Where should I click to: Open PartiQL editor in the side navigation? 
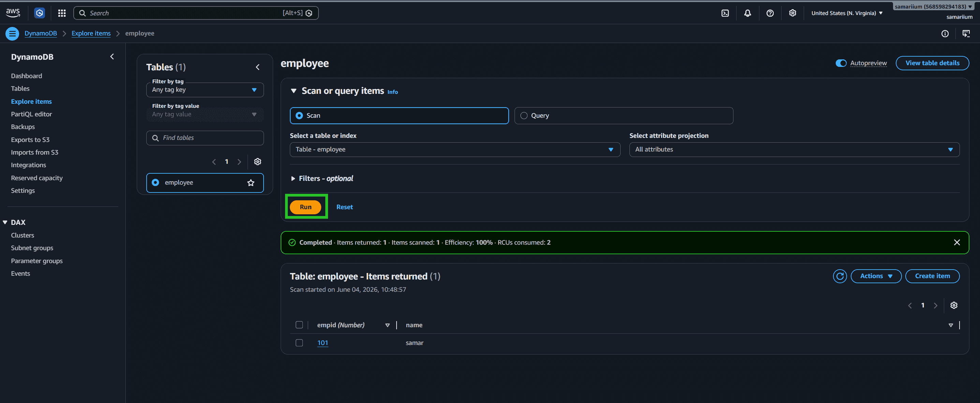(x=31, y=114)
